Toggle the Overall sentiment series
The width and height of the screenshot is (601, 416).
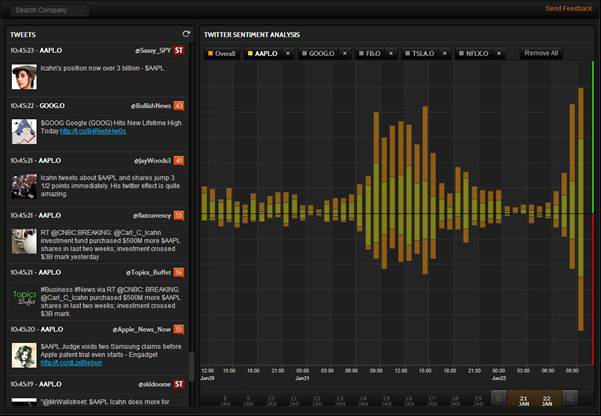point(224,53)
